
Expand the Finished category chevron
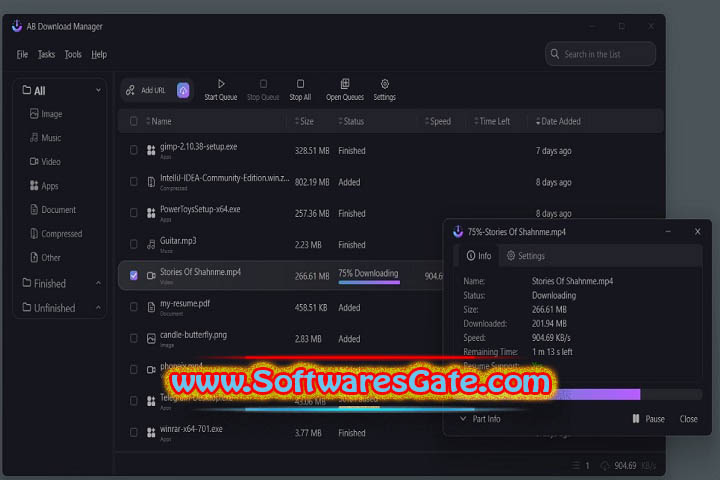pos(98,283)
